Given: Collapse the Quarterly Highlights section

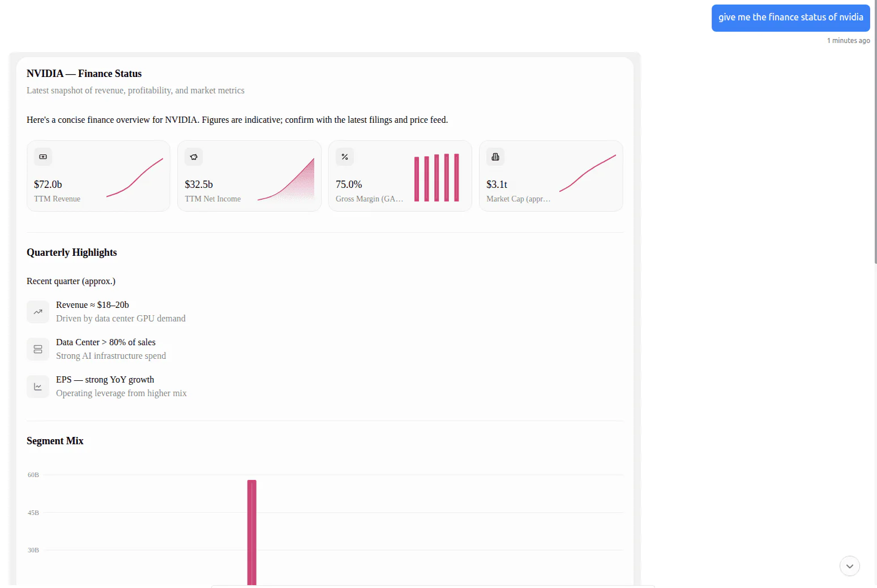Looking at the screenshot, I should [71, 252].
